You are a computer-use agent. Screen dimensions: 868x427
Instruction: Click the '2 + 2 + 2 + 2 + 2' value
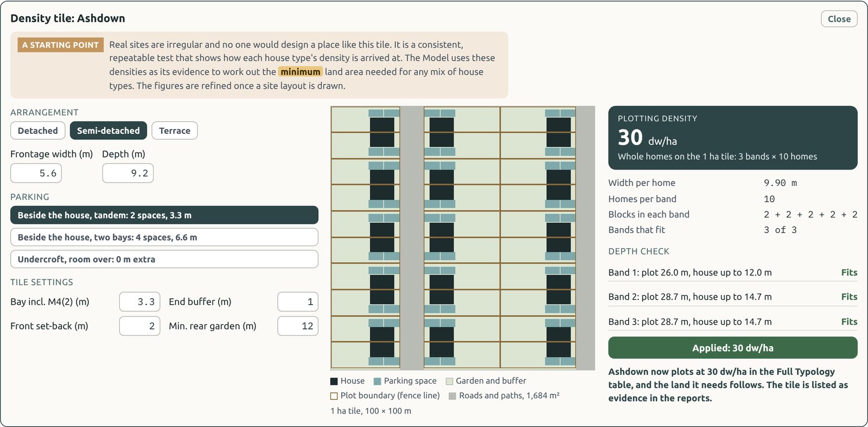810,215
